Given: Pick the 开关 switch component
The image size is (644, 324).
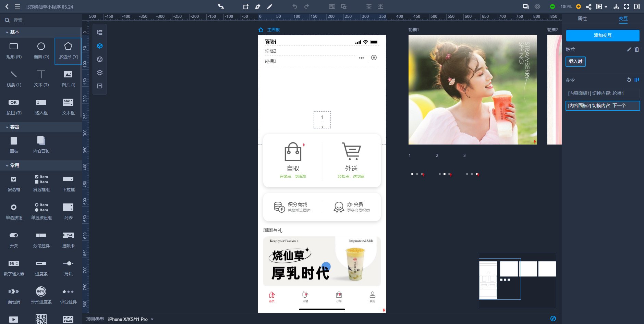Looking at the screenshot, I should [14, 240].
